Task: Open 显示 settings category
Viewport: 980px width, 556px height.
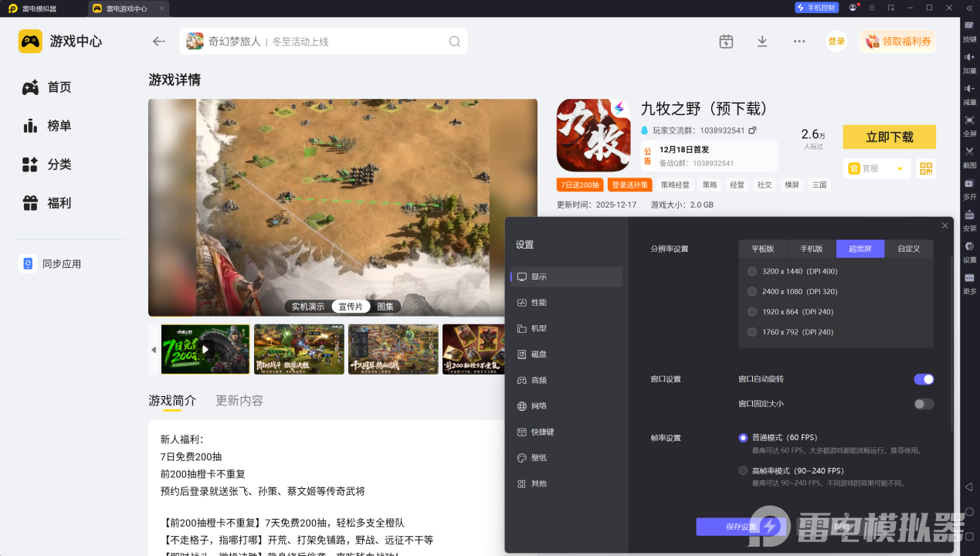Action: (566, 276)
